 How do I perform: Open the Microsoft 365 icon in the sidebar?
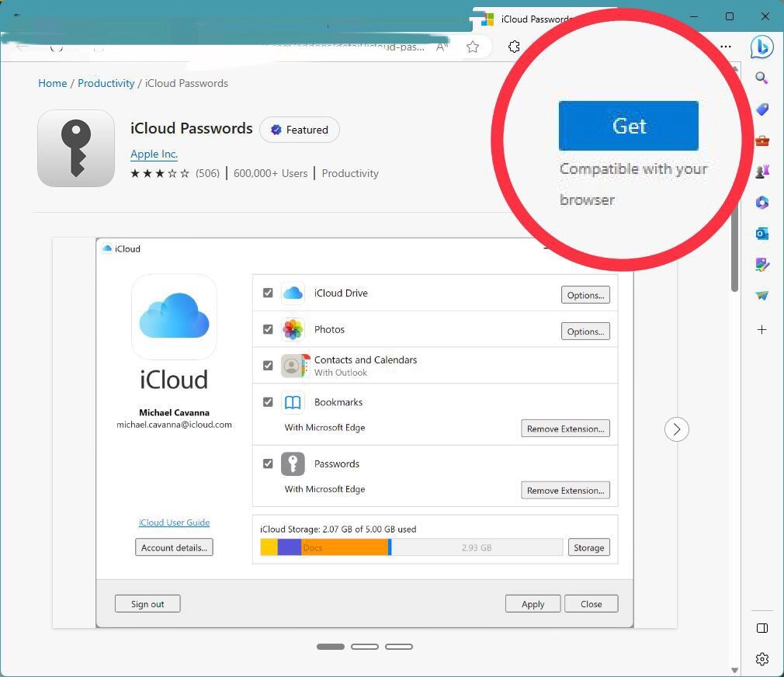[762, 203]
